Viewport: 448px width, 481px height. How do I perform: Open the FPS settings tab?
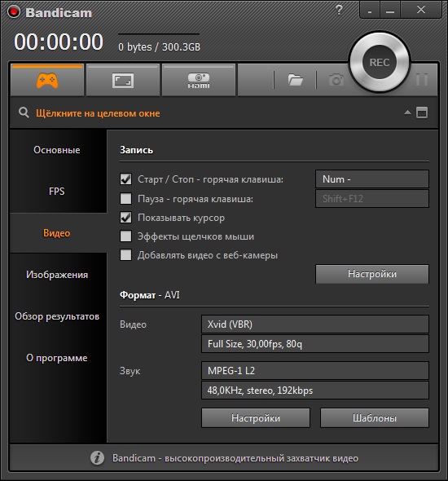coord(57,192)
